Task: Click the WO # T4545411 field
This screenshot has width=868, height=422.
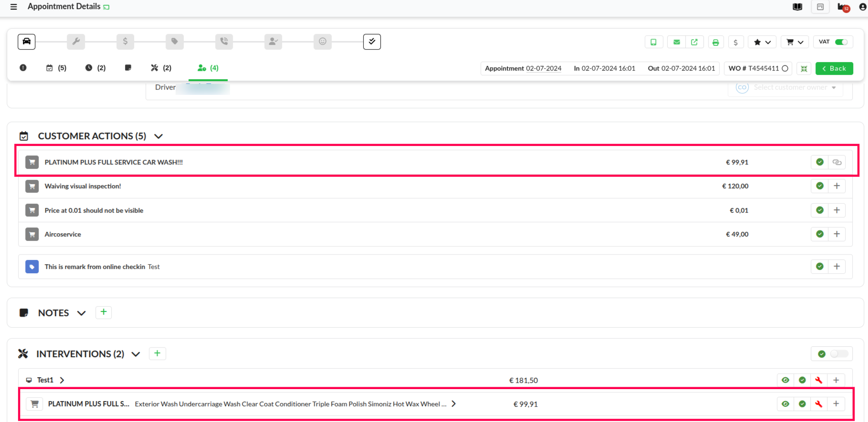Action: [x=757, y=69]
